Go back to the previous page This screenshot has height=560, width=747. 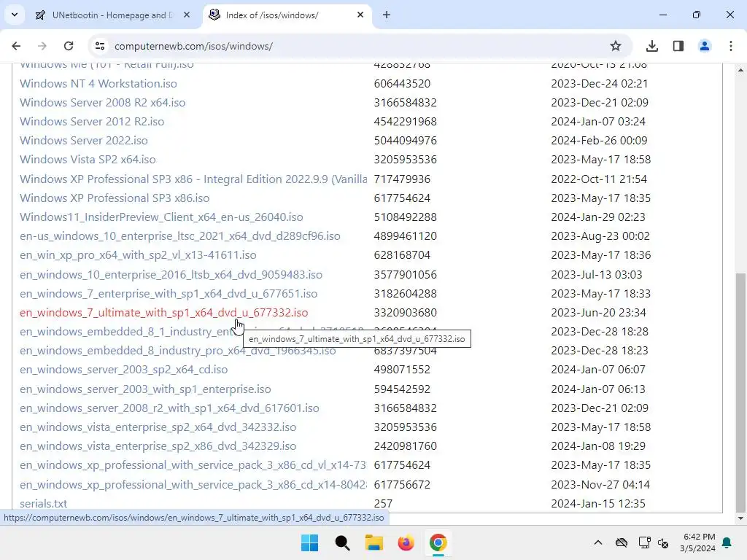(16, 46)
